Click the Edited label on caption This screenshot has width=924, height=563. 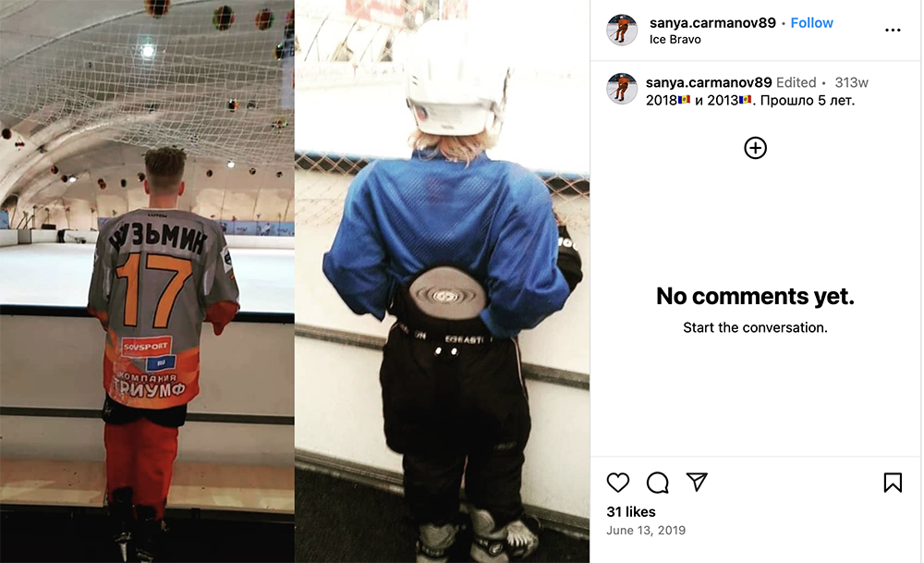(x=796, y=82)
